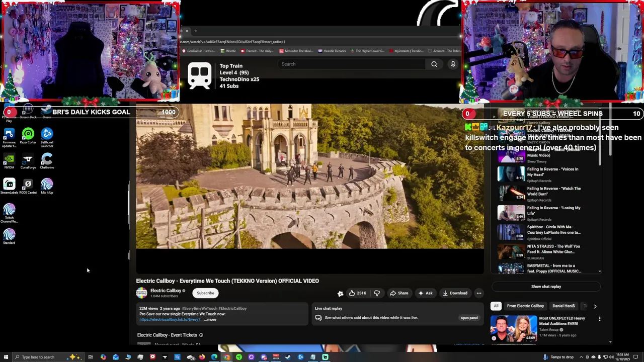Screen dimensions: 644x362
Task: Select Daniel Haniß filter chip
Action: (563, 306)
